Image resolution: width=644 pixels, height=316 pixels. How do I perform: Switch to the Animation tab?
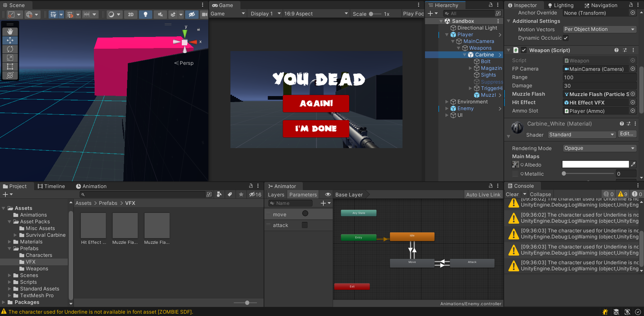pos(91,186)
